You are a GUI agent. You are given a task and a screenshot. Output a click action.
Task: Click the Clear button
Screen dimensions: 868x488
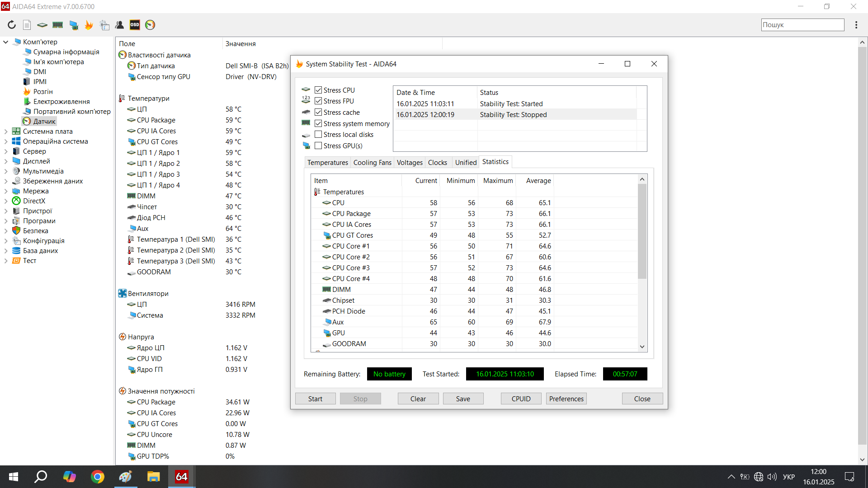[x=418, y=399]
